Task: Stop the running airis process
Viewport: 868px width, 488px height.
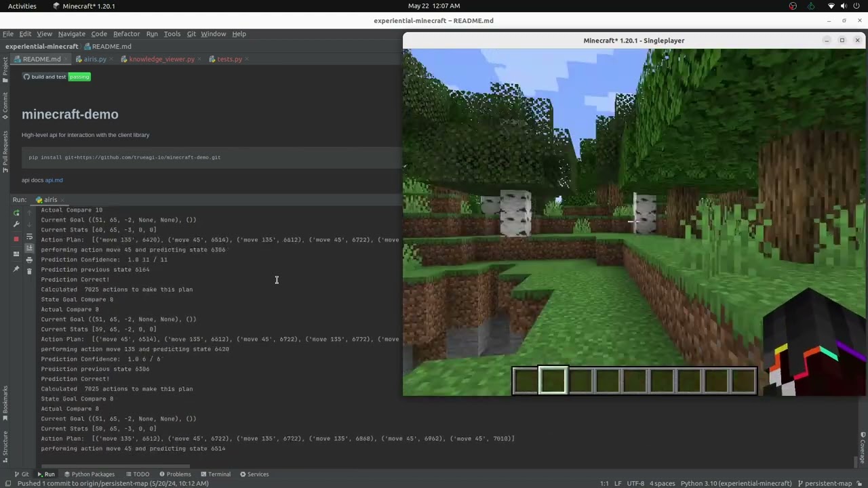Action: click(16, 239)
